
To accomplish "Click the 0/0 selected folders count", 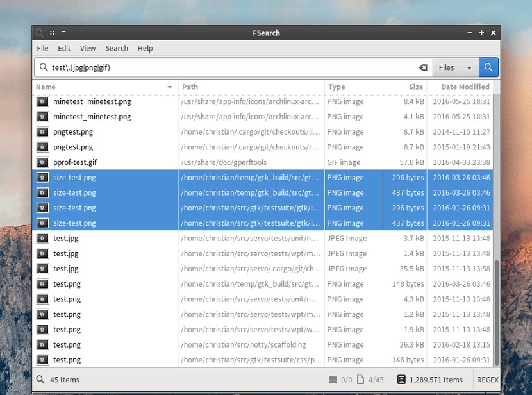I will tap(346, 380).
